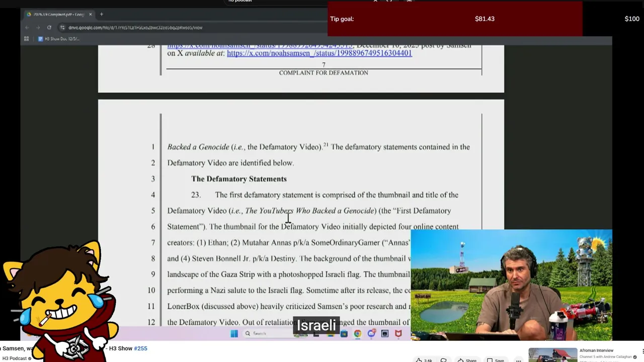Save the video with Save button
This screenshot has height=362, width=644.
495,360
